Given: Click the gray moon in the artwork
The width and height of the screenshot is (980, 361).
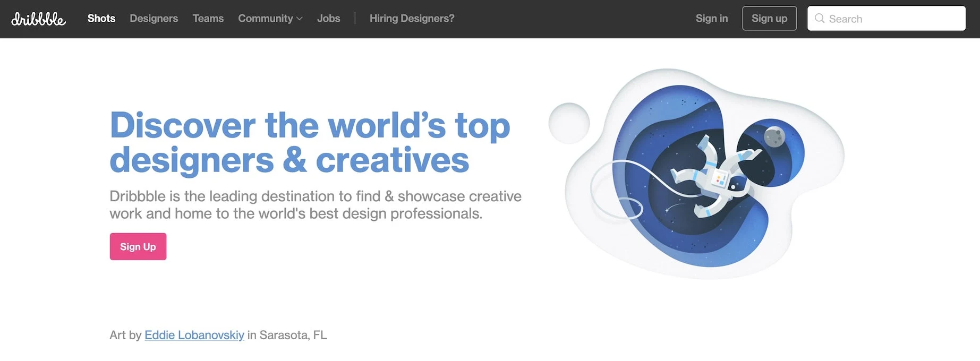Looking at the screenshot, I should (x=774, y=137).
